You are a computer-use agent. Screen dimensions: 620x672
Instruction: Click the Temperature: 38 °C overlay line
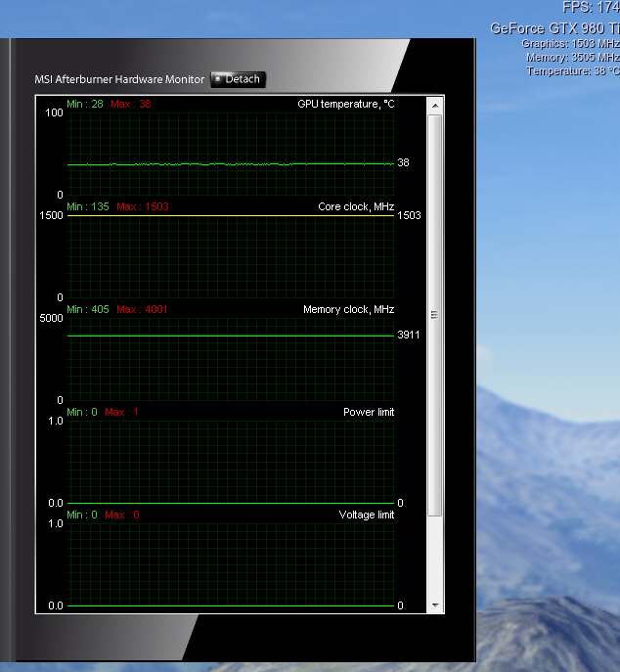pos(573,71)
